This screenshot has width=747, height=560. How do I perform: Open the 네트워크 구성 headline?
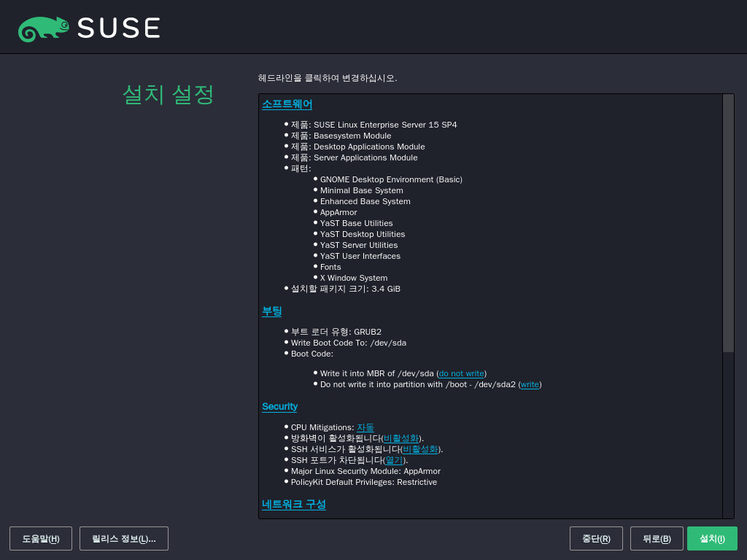coord(293,505)
